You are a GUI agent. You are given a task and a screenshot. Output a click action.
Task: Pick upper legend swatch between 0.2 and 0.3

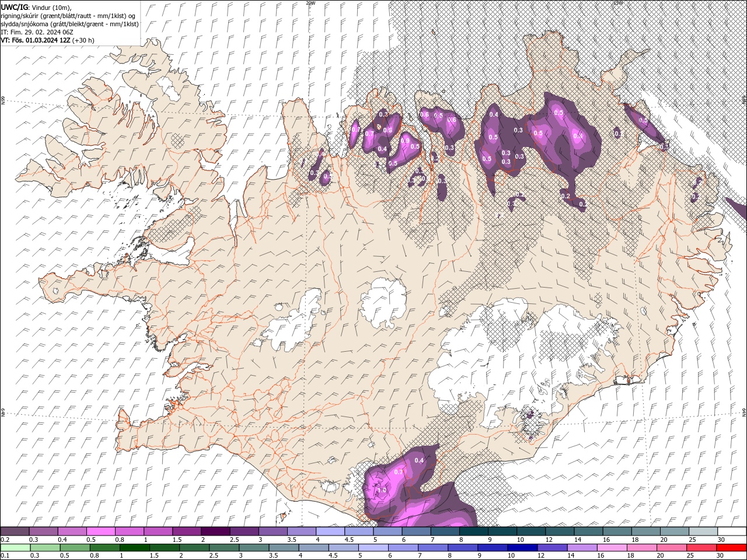(15, 531)
